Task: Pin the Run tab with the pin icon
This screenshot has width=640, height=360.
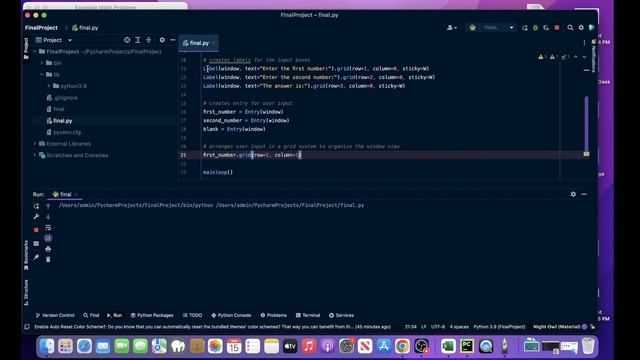Action: pos(36,257)
